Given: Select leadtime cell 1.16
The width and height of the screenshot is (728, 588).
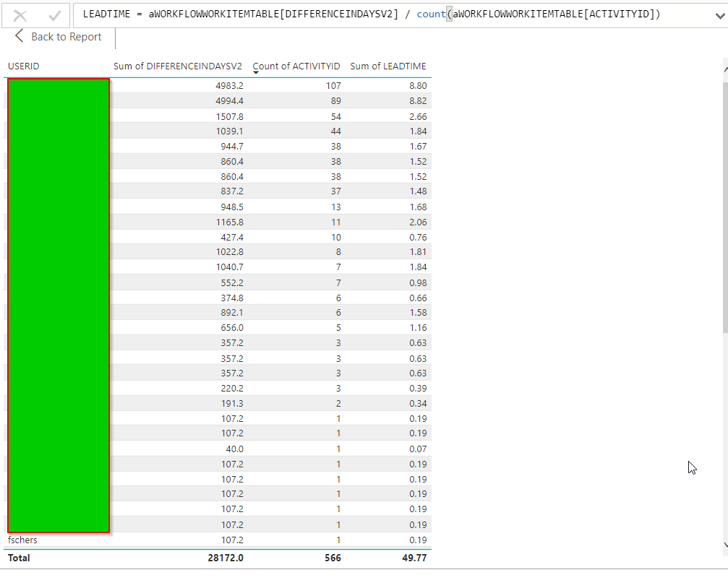Looking at the screenshot, I should [418, 327].
